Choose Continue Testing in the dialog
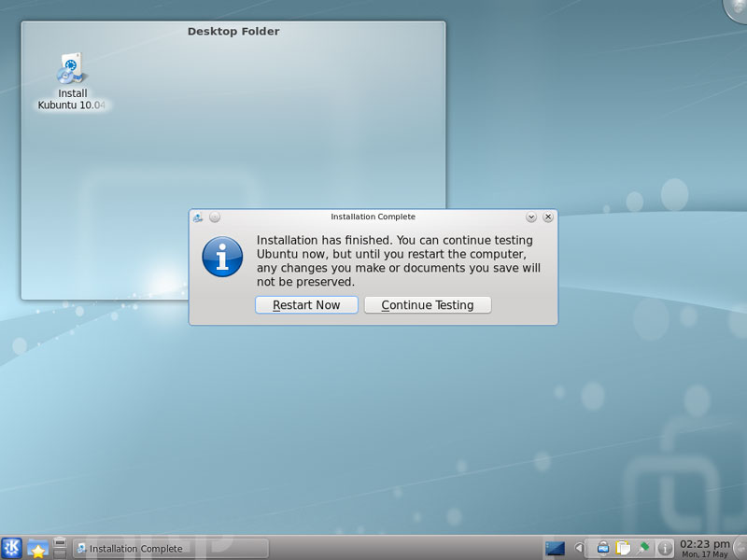Viewport: 747px width, 560px height. 428,305
